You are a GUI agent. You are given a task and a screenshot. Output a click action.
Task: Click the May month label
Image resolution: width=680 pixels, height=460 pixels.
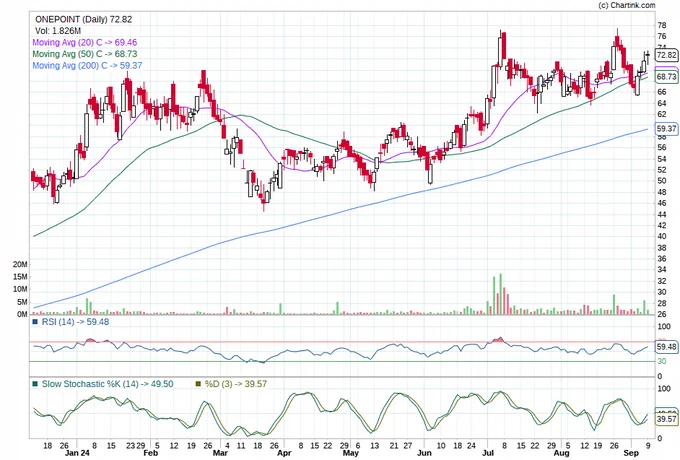click(351, 453)
